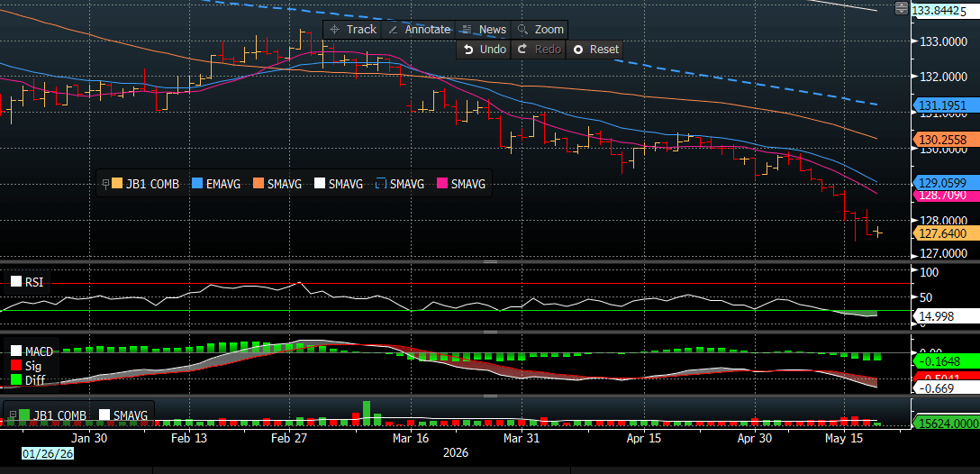Click the 128.0000 price axis label
This screenshot has width=980, height=474.
point(942,220)
